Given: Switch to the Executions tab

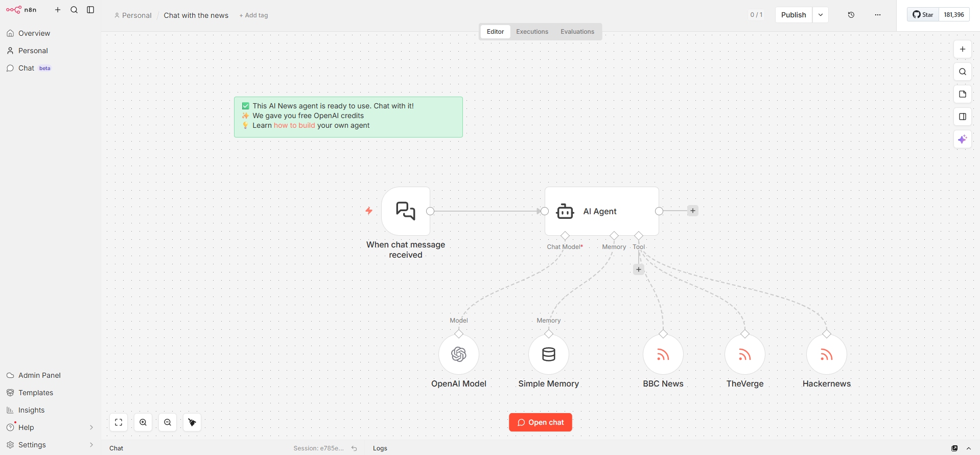Looking at the screenshot, I should click(532, 32).
